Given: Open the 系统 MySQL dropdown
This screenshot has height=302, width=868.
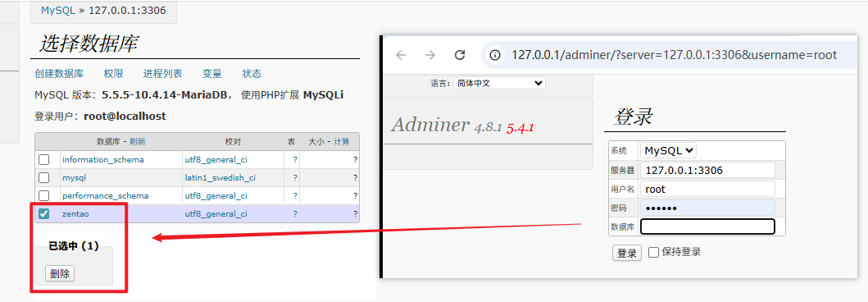Looking at the screenshot, I should tap(668, 151).
